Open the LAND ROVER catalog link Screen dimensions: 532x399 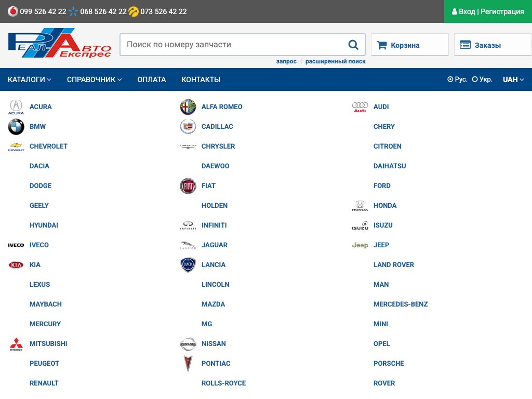coord(394,264)
